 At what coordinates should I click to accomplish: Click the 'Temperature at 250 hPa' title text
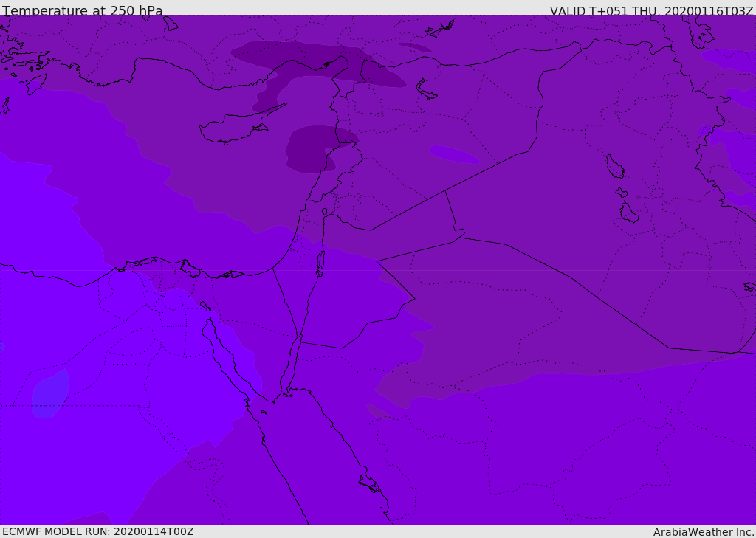coord(83,10)
